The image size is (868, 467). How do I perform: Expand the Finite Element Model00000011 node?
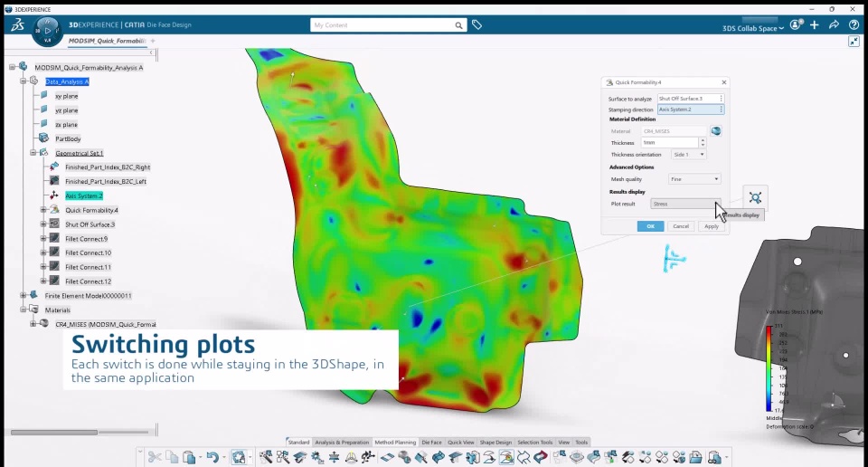23,295
